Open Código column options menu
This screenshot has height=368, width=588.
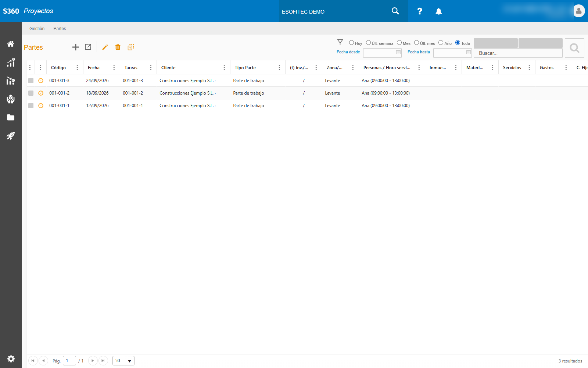click(x=77, y=68)
